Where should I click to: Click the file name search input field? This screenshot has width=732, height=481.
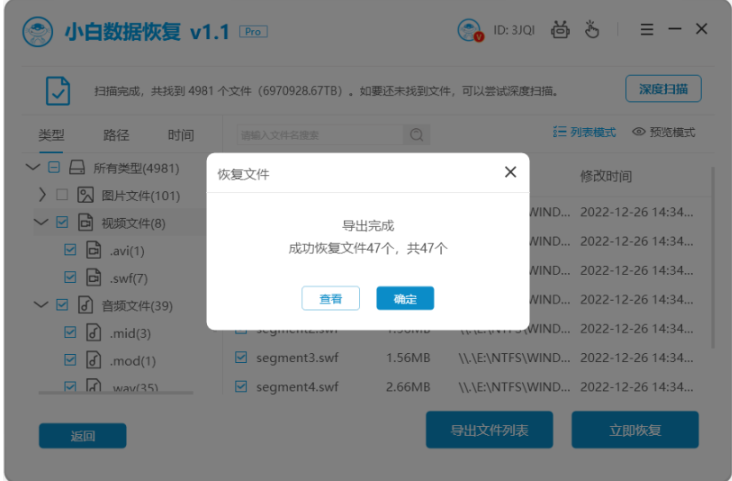(x=320, y=135)
